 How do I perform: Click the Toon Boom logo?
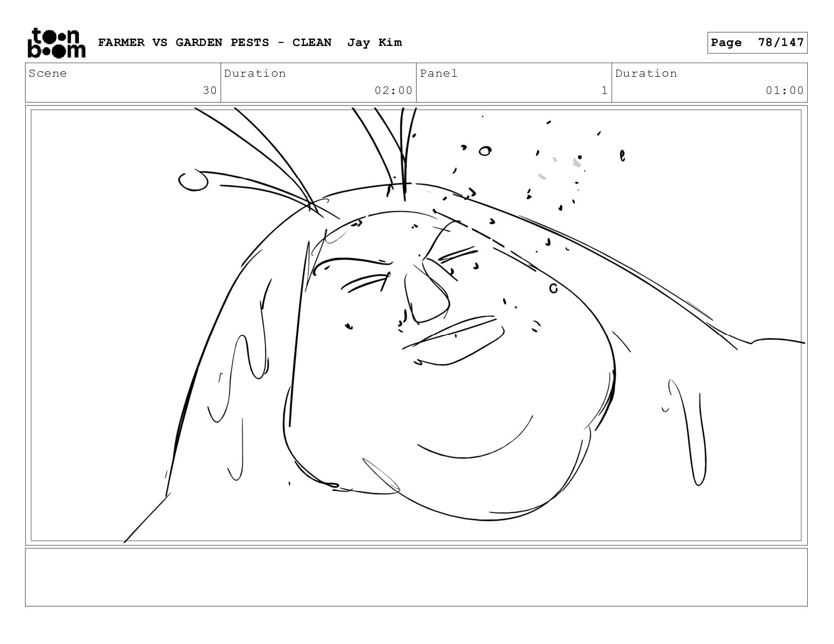56,43
